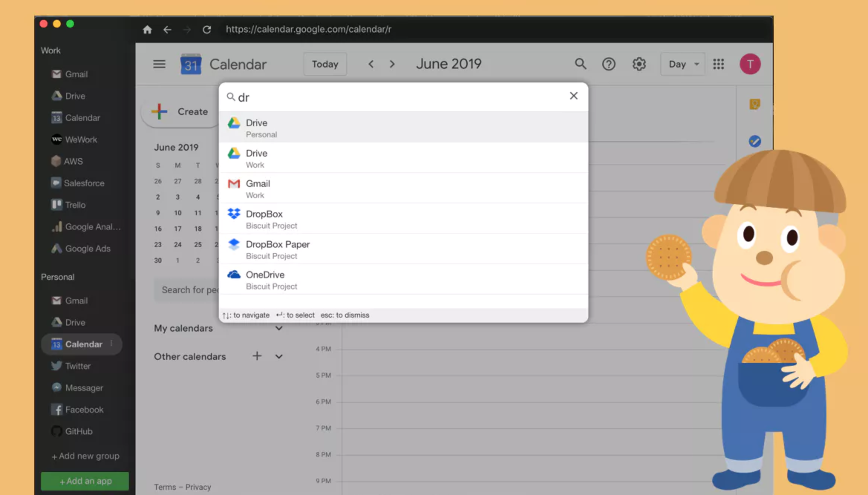Image resolution: width=868 pixels, height=495 pixels.
Task: Open Google Analytics in the sidebar
Action: pos(86,227)
